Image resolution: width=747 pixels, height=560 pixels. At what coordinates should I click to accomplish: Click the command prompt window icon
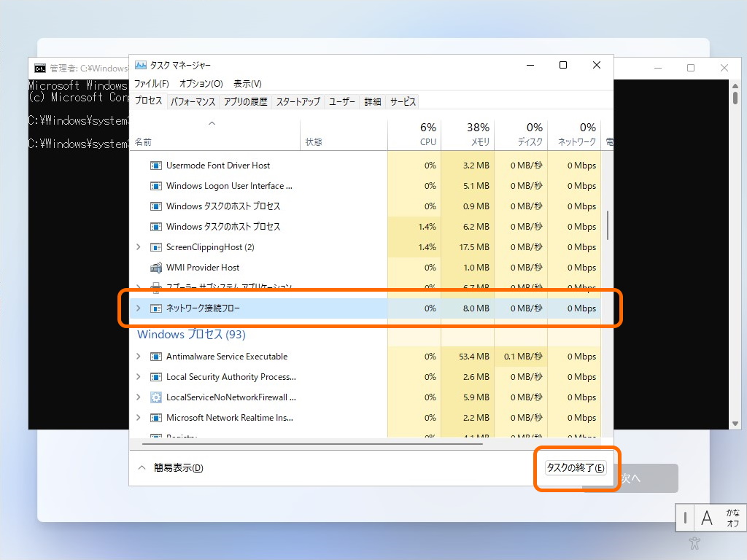point(40,69)
